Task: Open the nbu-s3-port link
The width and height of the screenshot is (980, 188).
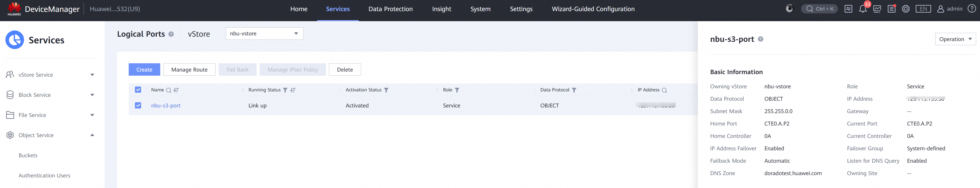Action: [165, 106]
